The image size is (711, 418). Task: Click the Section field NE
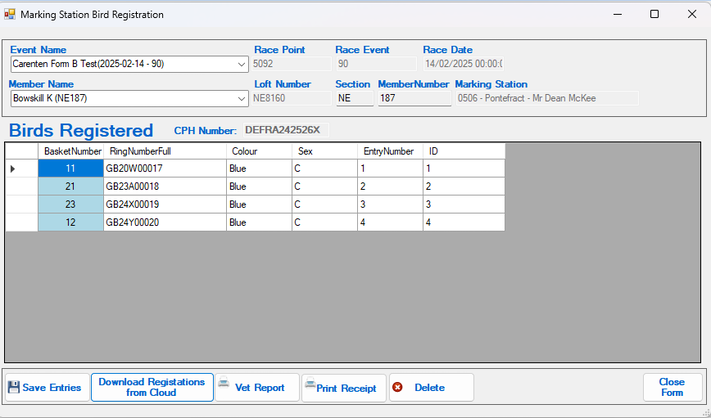[x=355, y=98]
